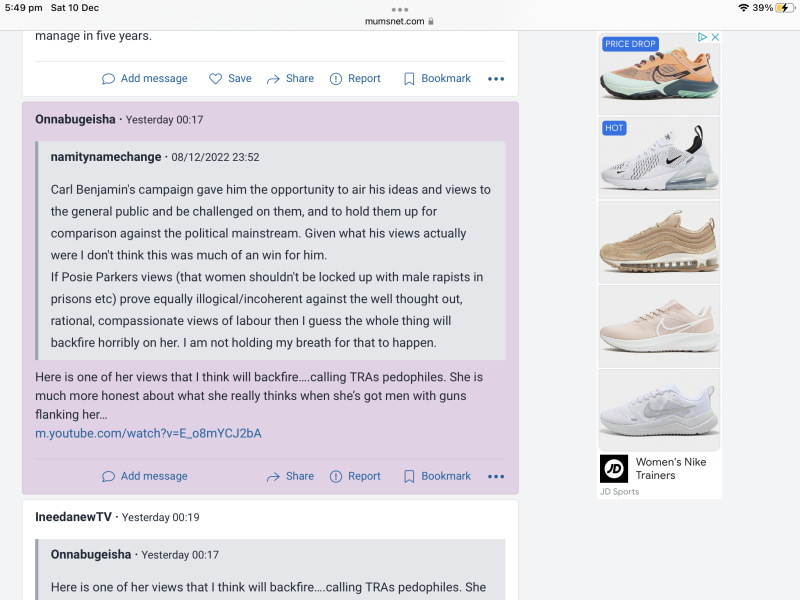Select the orange Price Drop shoe thumbnail
This screenshot has height=600, width=800.
click(x=659, y=73)
